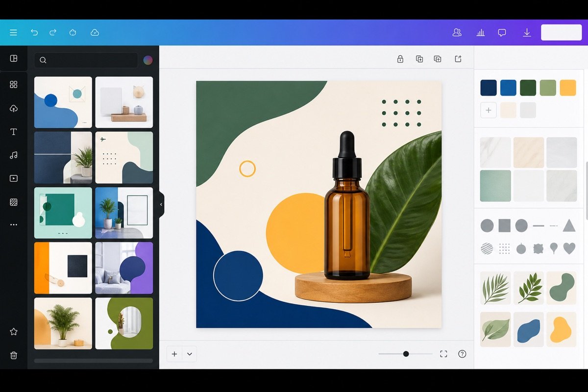Select the bright blue palette swatch
Viewport: 588px width, 392px height.
[x=508, y=88]
